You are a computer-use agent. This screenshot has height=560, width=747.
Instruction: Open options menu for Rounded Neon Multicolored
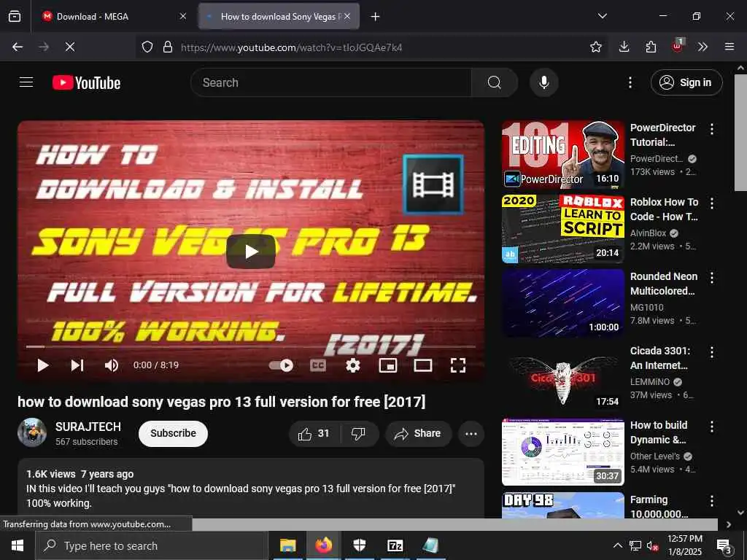(x=712, y=278)
